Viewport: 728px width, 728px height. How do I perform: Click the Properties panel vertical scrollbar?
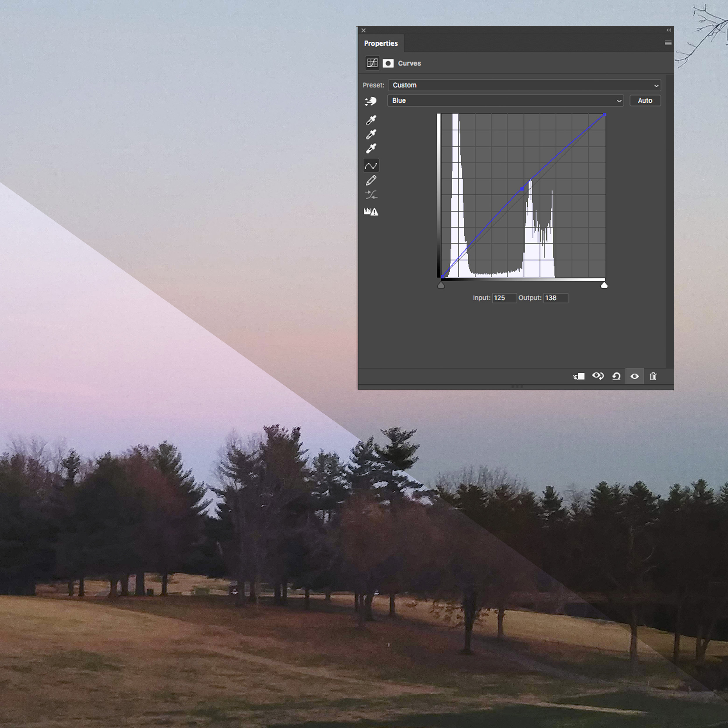669,221
